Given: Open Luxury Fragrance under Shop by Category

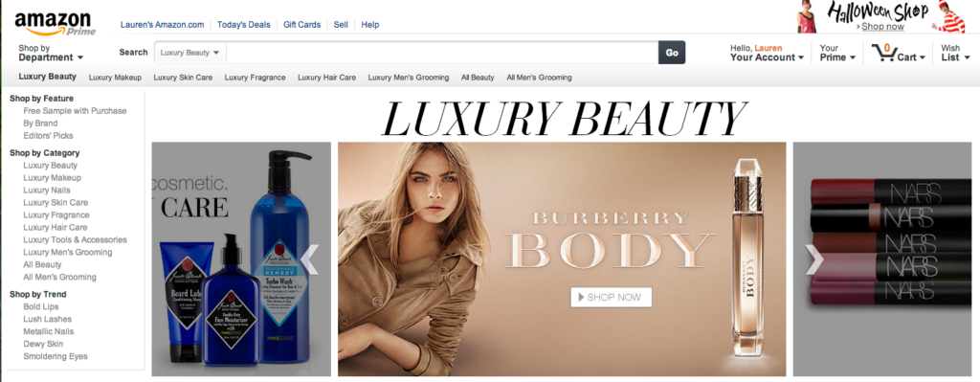Looking at the screenshot, I should click(x=56, y=215).
